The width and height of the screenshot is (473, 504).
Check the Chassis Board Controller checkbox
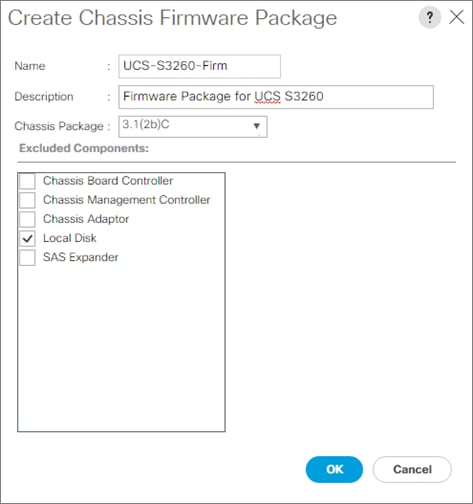coord(27,181)
